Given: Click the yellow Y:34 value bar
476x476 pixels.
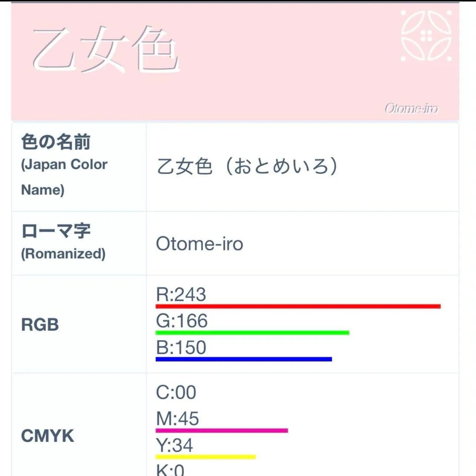Looking at the screenshot, I should click(x=206, y=457).
